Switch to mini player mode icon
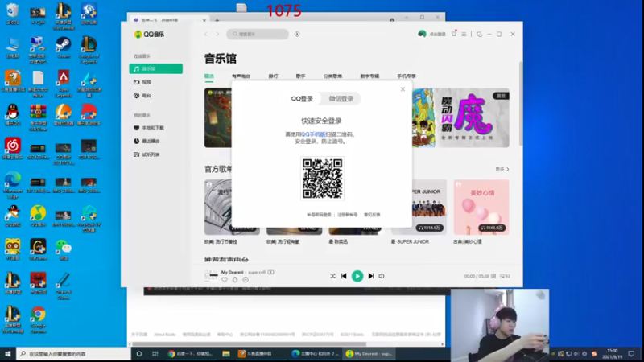 click(479, 34)
